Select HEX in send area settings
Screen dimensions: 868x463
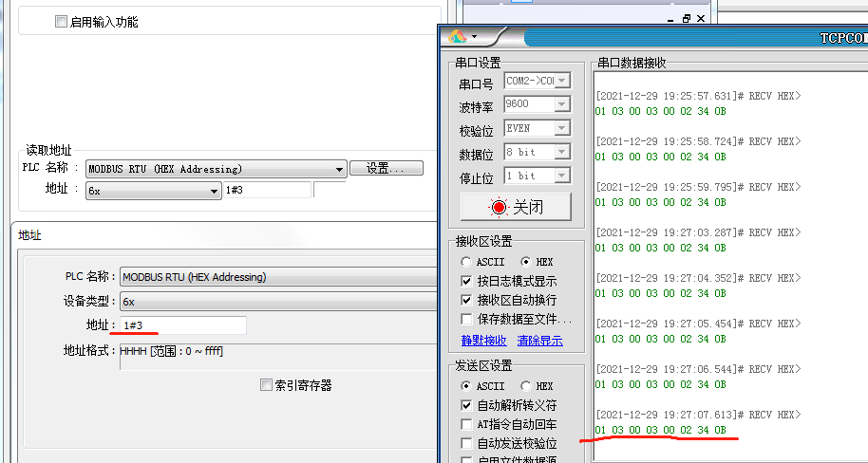[526, 386]
